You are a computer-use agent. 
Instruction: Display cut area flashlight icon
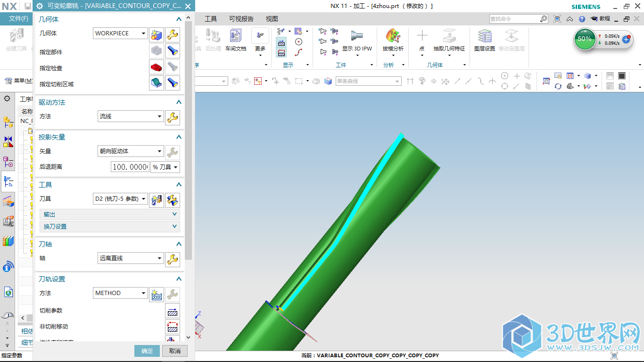[x=173, y=83]
